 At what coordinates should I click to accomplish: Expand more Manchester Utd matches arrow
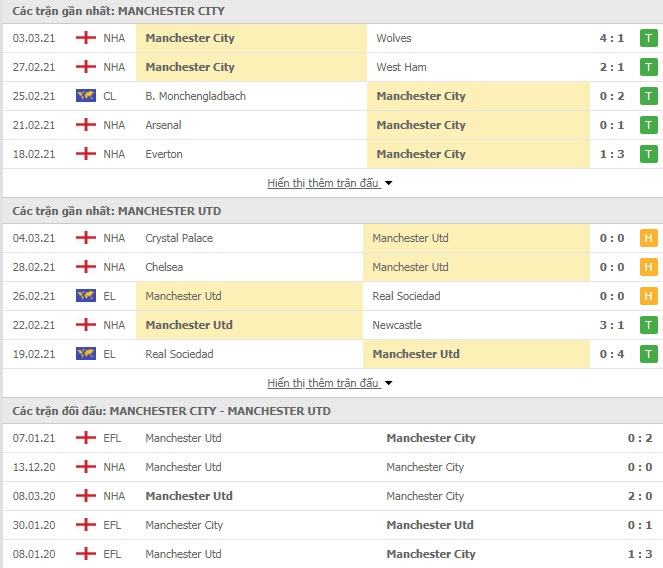(x=388, y=384)
